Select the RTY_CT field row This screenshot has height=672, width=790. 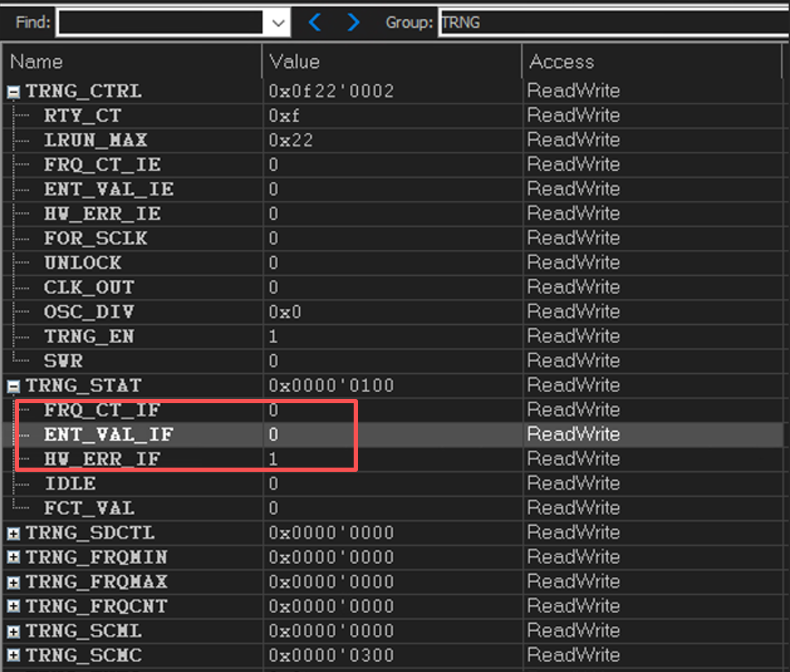click(393, 116)
